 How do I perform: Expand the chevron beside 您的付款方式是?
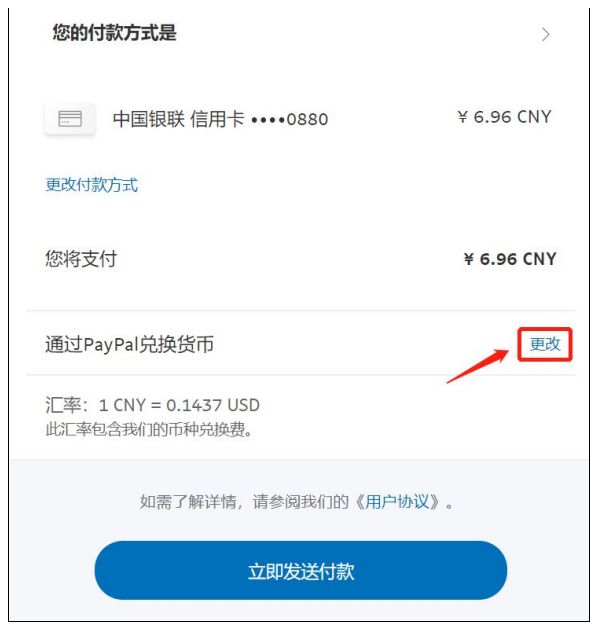pyautogui.click(x=545, y=34)
